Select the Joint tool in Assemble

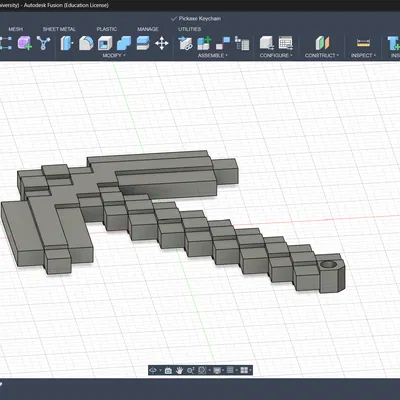click(x=223, y=43)
